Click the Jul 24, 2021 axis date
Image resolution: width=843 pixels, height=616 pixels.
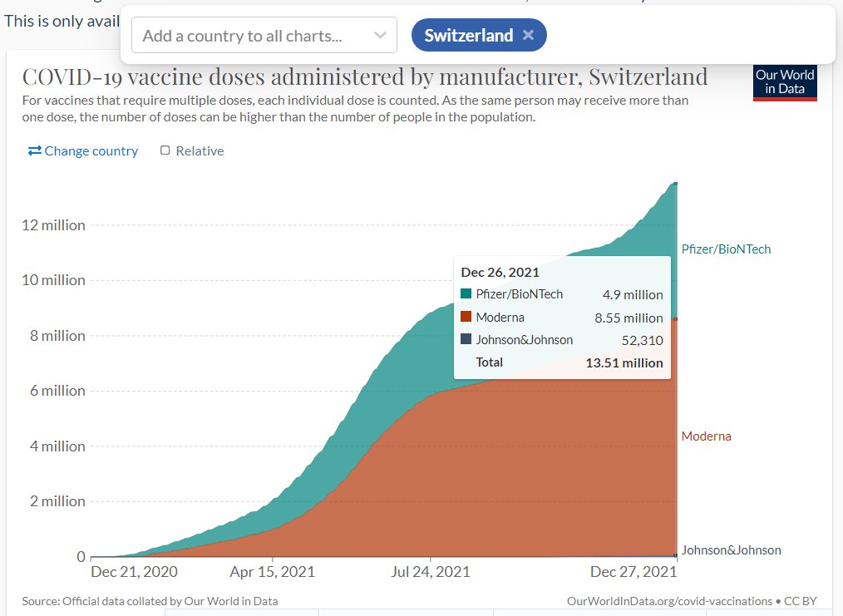click(430, 572)
